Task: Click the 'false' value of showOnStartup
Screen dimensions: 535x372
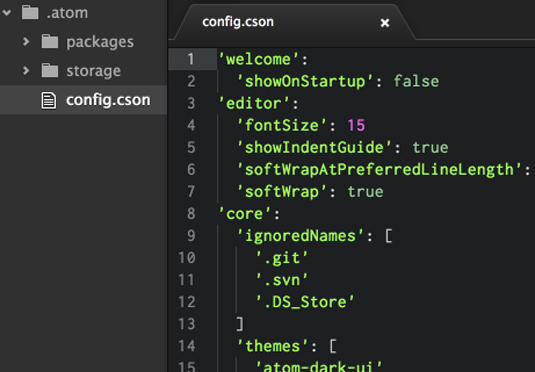Action: [416, 81]
